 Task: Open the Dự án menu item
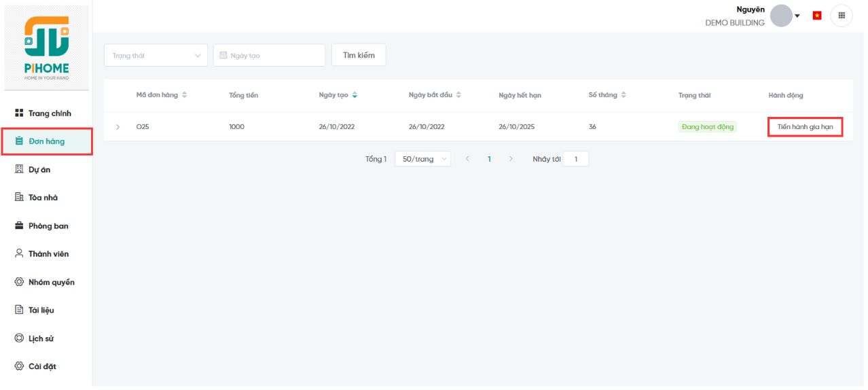(x=39, y=170)
